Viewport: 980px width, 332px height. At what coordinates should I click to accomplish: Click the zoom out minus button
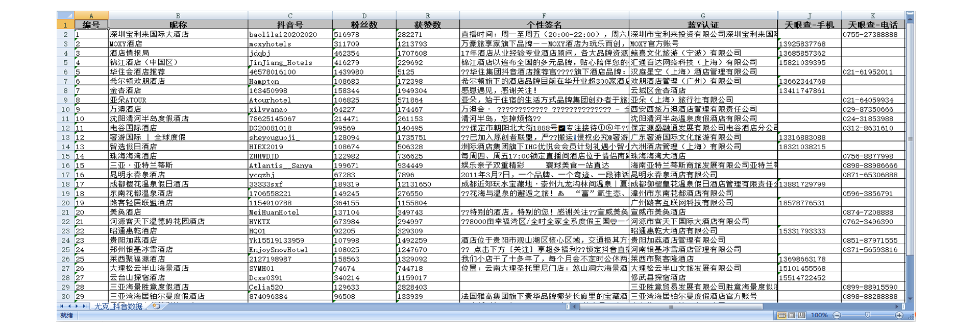837,315
